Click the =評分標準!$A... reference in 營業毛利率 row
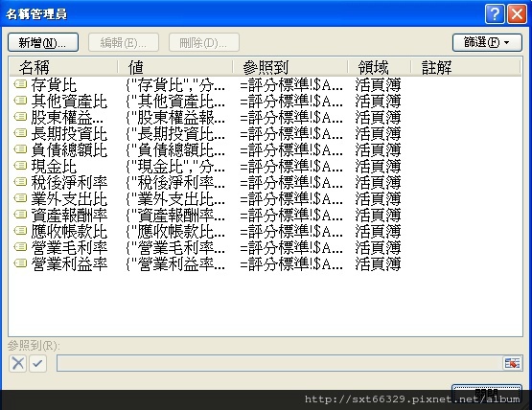The image size is (532, 410). [291, 247]
